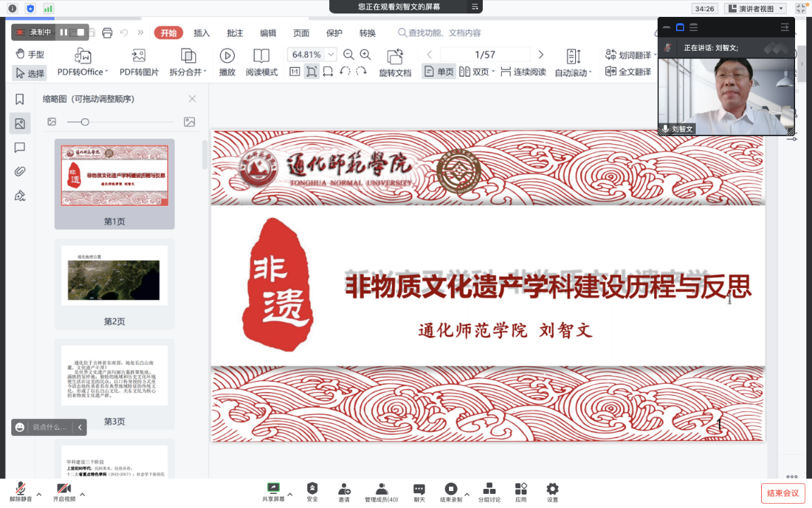Open the 页面 ribbon tab

pyautogui.click(x=301, y=32)
